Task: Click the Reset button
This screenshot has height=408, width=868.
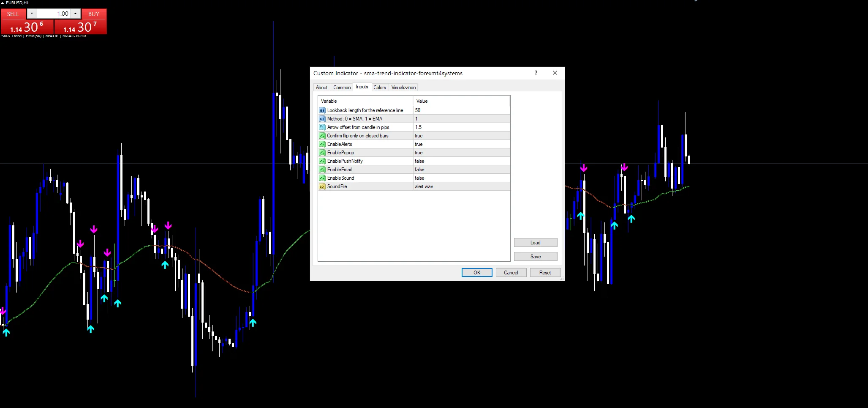Action: (x=545, y=273)
